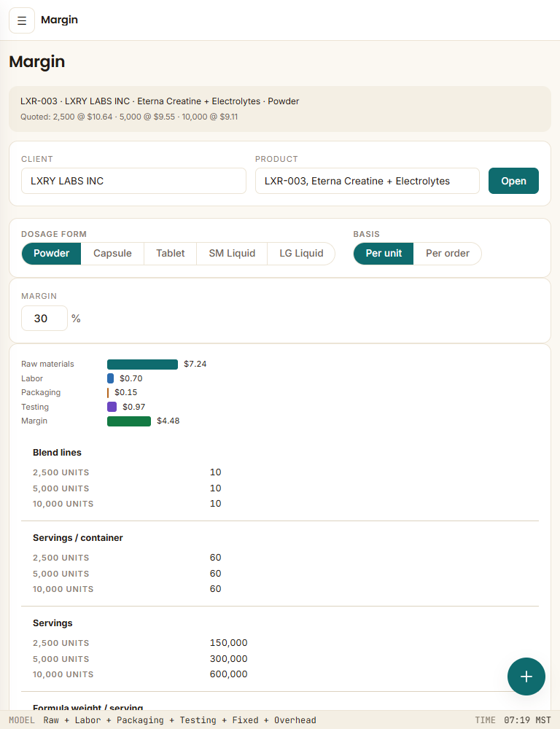Click the $4.48 margin value

click(x=168, y=421)
